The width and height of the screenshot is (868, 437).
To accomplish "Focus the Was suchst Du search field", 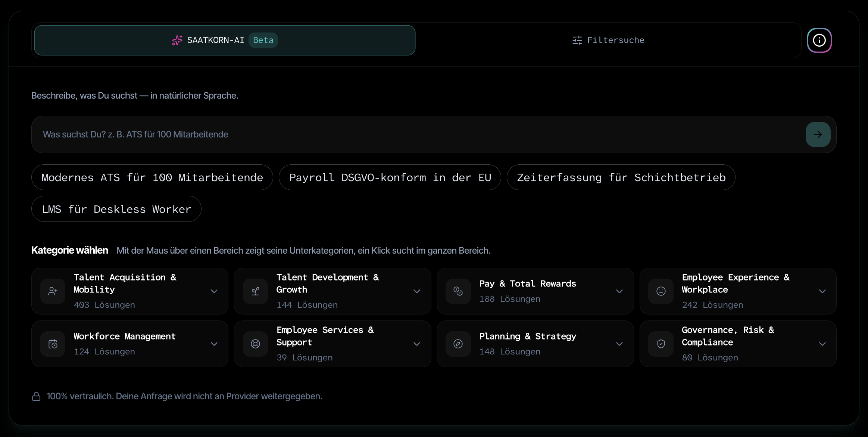I will click(418, 134).
